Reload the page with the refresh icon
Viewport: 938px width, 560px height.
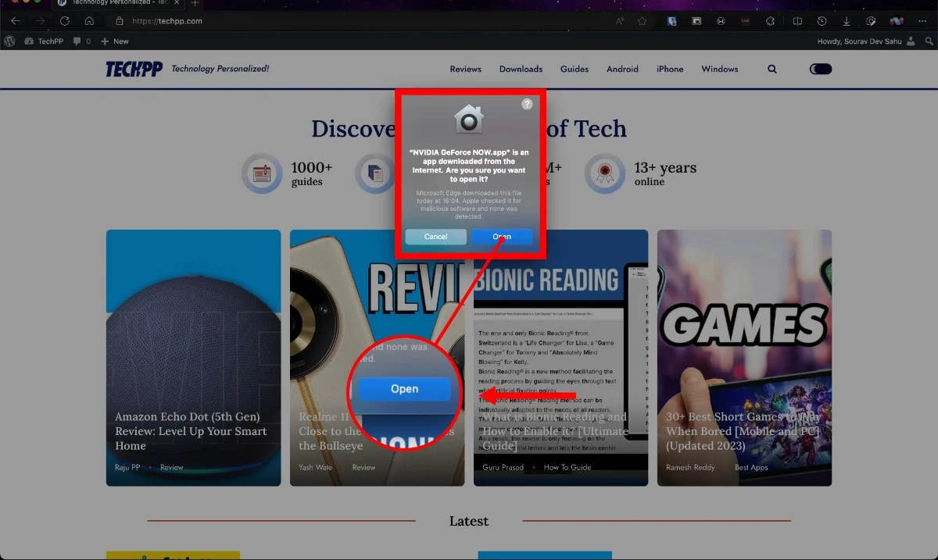65,21
